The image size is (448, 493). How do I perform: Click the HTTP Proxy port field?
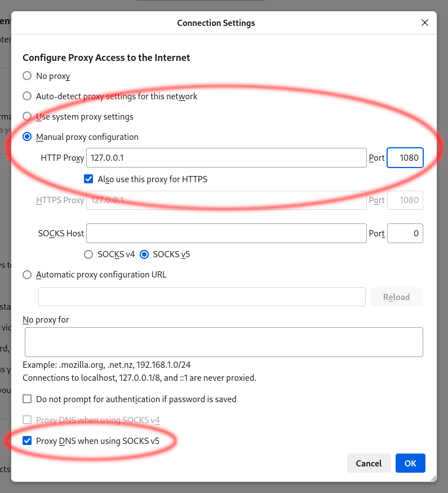coord(405,157)
